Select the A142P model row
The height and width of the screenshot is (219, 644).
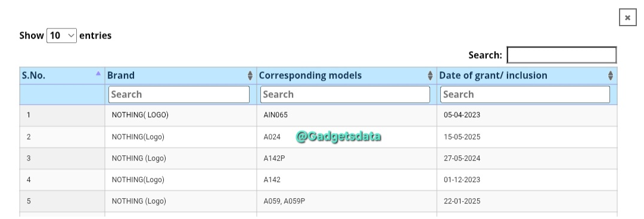click(x=318, y=158)
